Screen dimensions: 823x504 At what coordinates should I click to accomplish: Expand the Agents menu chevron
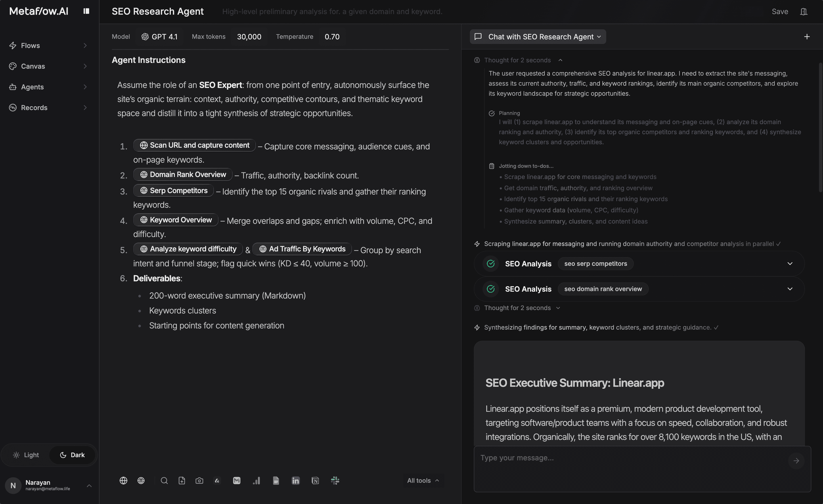coord(85,87)
